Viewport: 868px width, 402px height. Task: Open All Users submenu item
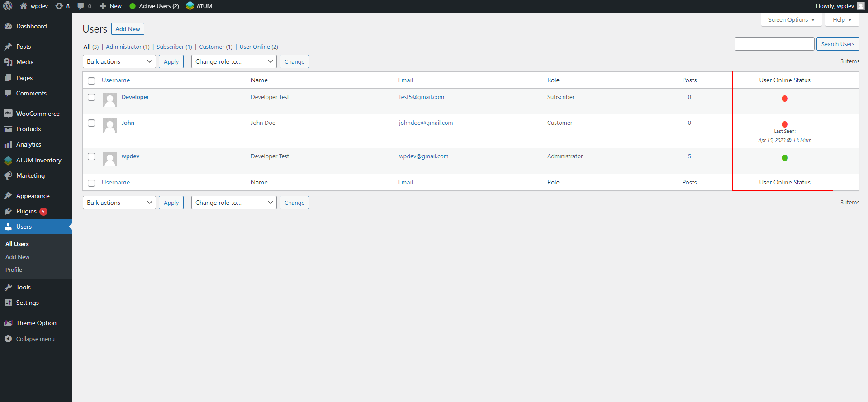[x=17, y=244]
